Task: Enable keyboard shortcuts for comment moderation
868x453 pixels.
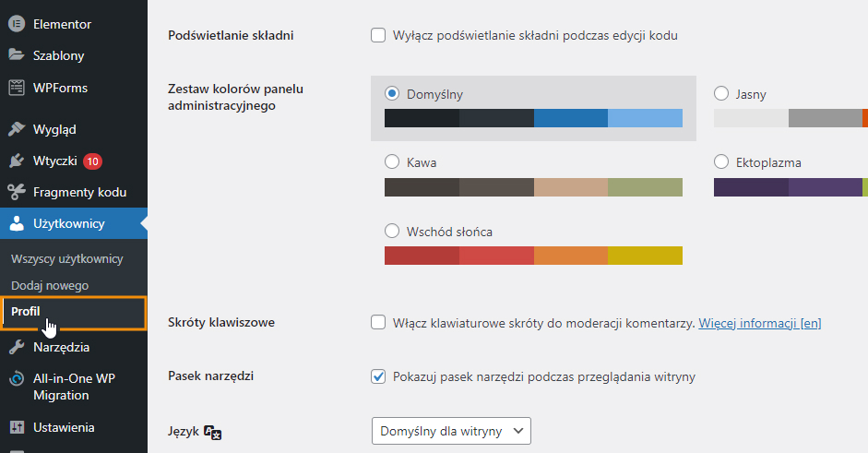Action: (378, 322)
